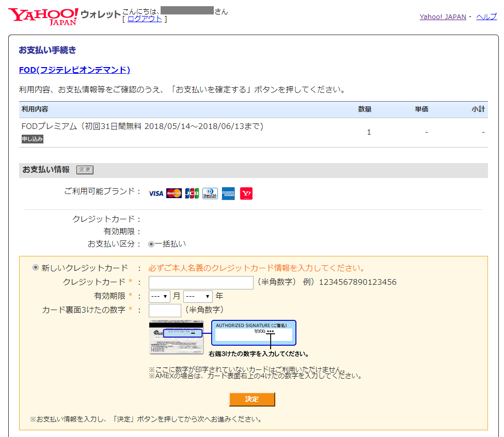The height and width of the screenshot is (437, 504).
Task: Click the 利用内容 column header
Action: [35, 109]
